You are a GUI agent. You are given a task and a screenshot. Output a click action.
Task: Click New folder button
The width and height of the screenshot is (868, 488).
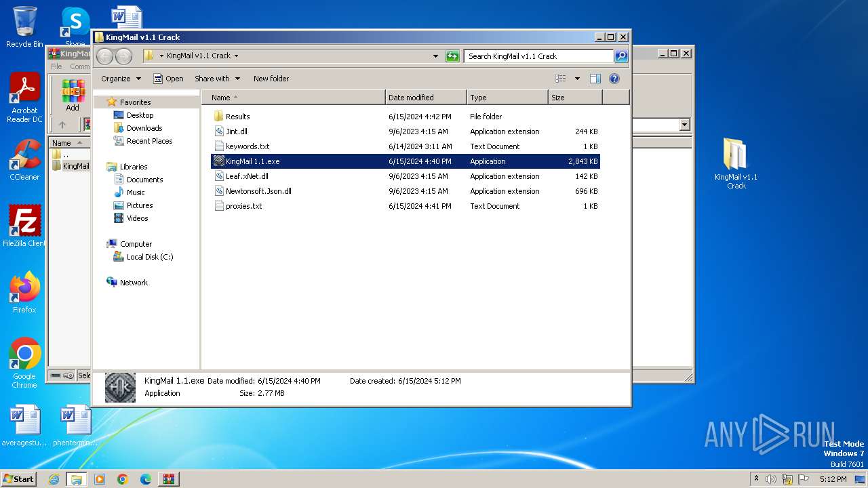pos(271,79)
